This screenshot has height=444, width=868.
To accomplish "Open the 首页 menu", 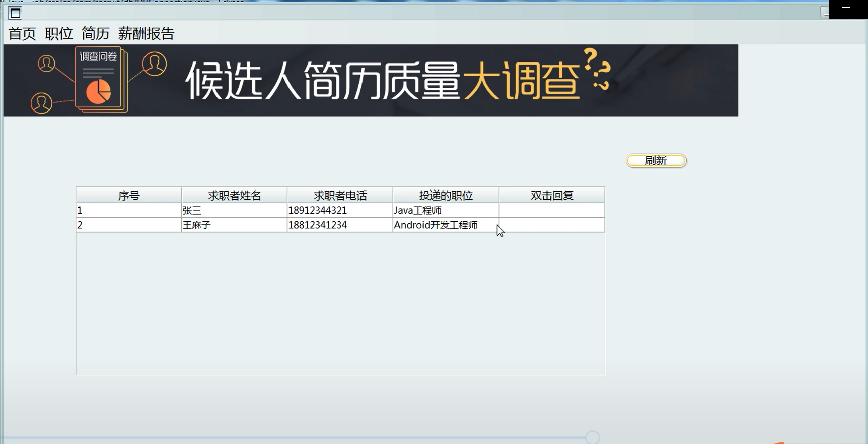I will pos(22,34).
